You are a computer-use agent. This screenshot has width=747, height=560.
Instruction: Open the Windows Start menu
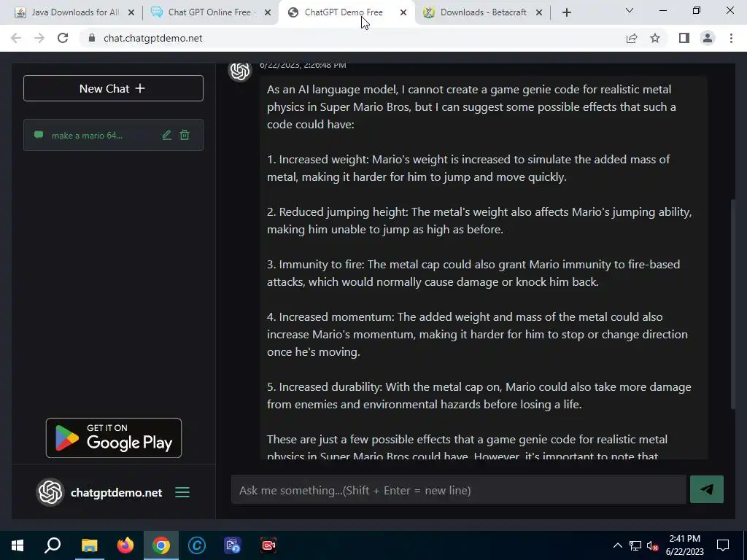(x=18, y=545)
